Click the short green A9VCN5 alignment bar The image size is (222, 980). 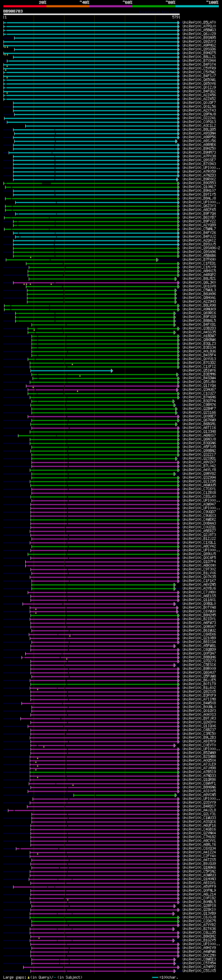coord(125,795)
